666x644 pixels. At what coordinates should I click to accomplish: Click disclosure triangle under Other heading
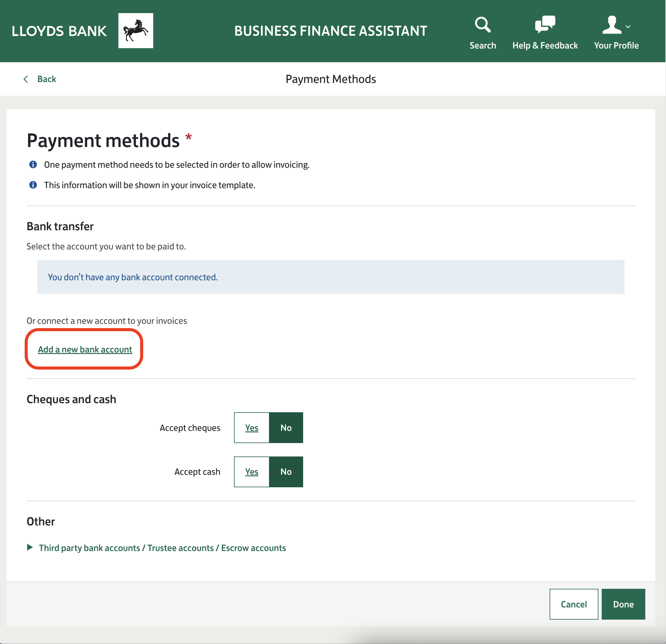(x=30, y=547)
